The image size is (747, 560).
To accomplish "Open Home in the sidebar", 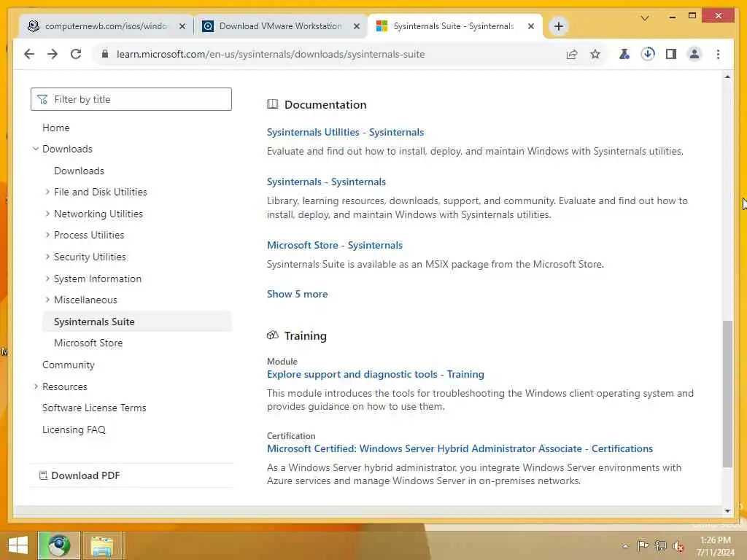I will click(55, 128).
